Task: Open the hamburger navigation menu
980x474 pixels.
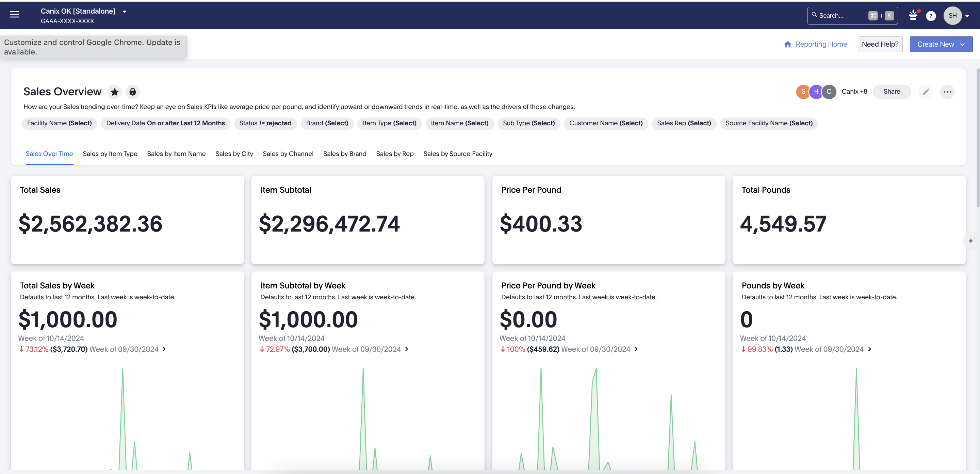Action: click(x=14, y=15)
